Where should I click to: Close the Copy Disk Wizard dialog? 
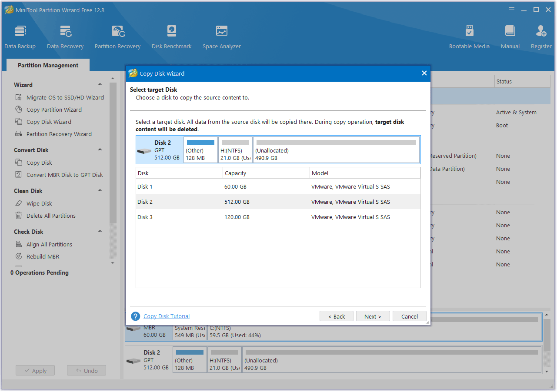pos(424,73)
